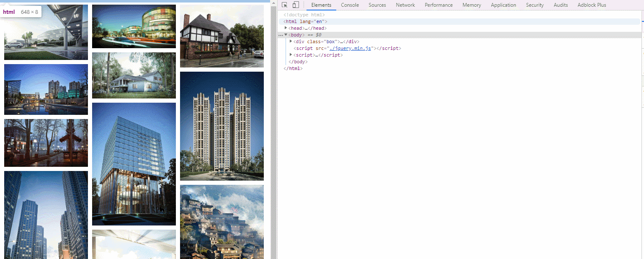The image size is (644, 259).
Task: Open the Sources tab
Action: click(x=377, y=5)
